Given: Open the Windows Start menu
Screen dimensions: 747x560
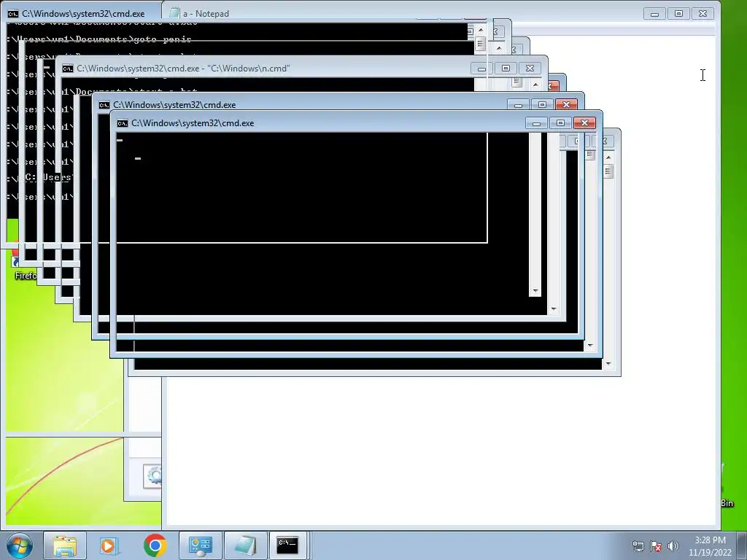Looking at the screenshot, I should tap(20, 545).
